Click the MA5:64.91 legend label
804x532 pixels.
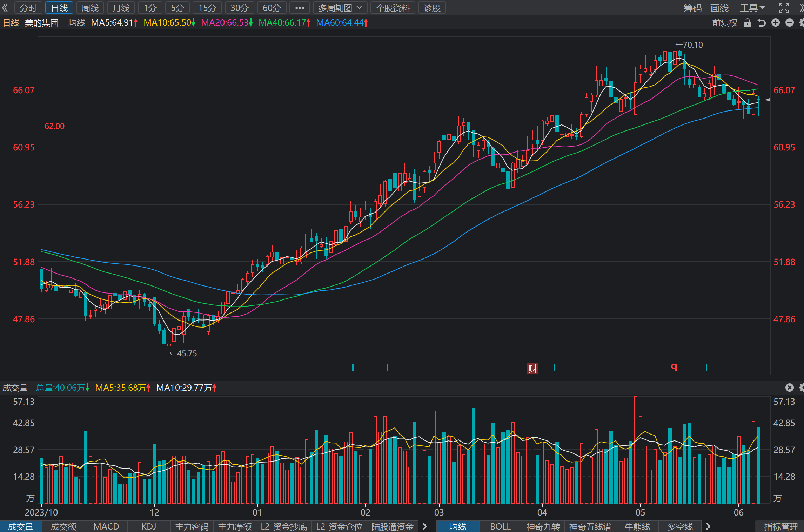tap(114, 23)
